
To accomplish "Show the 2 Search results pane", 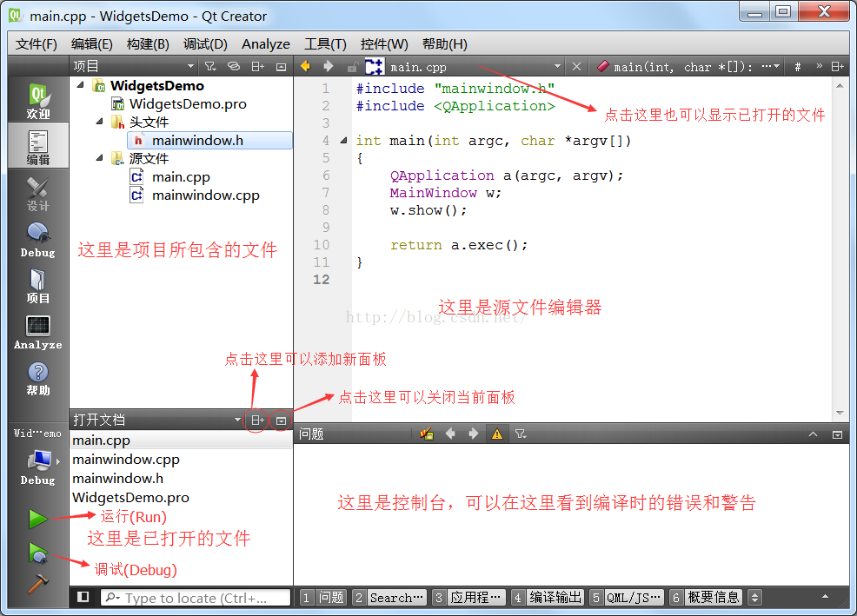I will click(389, 598).
